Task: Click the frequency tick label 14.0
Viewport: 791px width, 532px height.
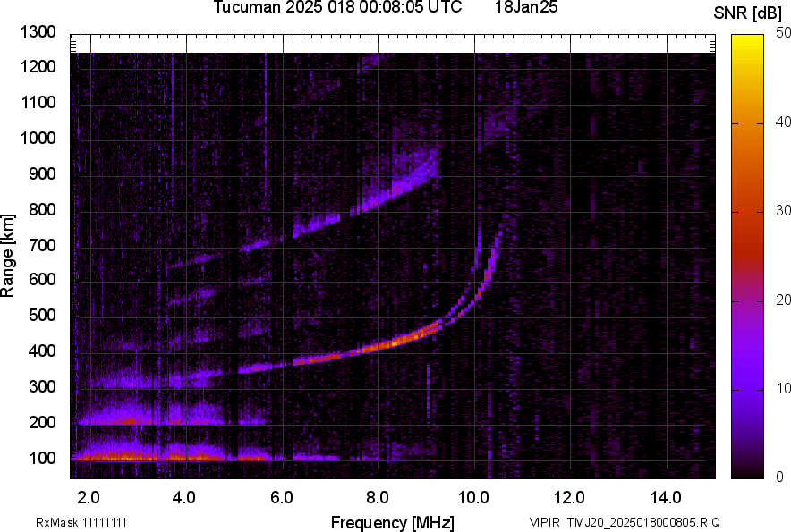Action: (666, 498)
